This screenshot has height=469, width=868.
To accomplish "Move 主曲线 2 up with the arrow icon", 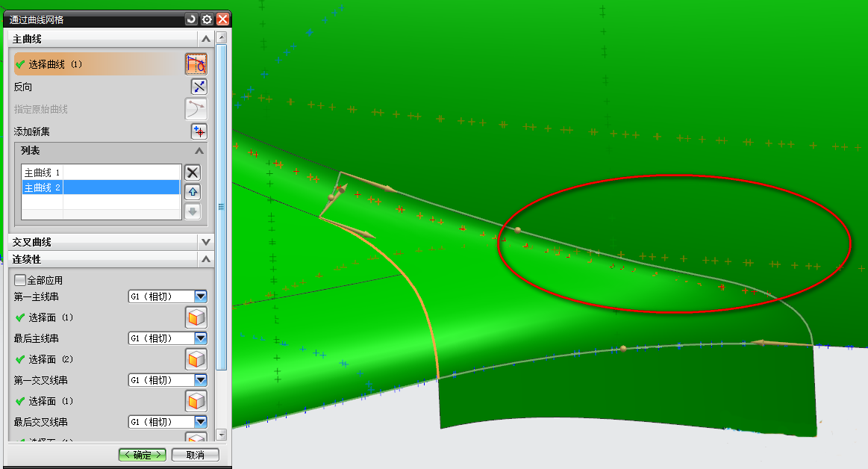I will [x=193, y=192].
